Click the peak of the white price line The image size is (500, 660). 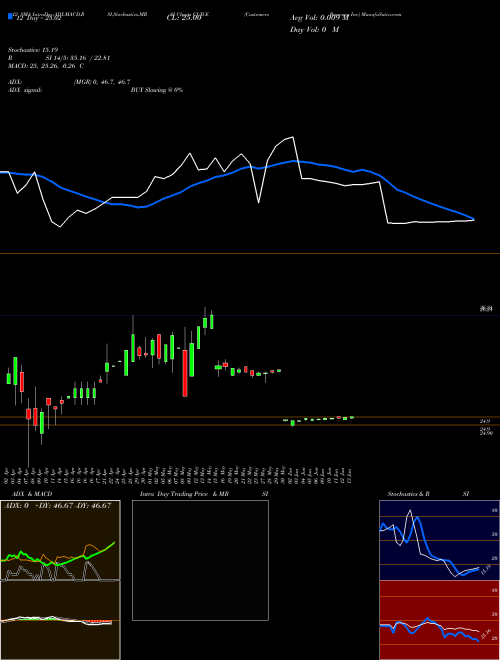[293, 137]
